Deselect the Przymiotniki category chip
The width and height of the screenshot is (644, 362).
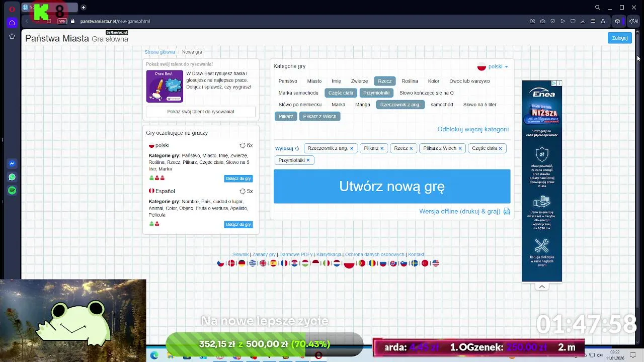[376, 93]
